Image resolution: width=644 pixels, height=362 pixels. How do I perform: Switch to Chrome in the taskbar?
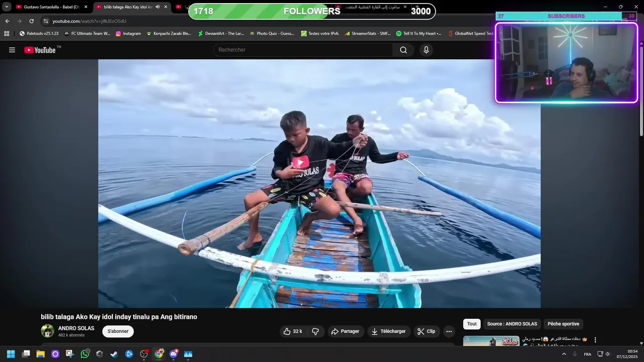click(158, 354)
